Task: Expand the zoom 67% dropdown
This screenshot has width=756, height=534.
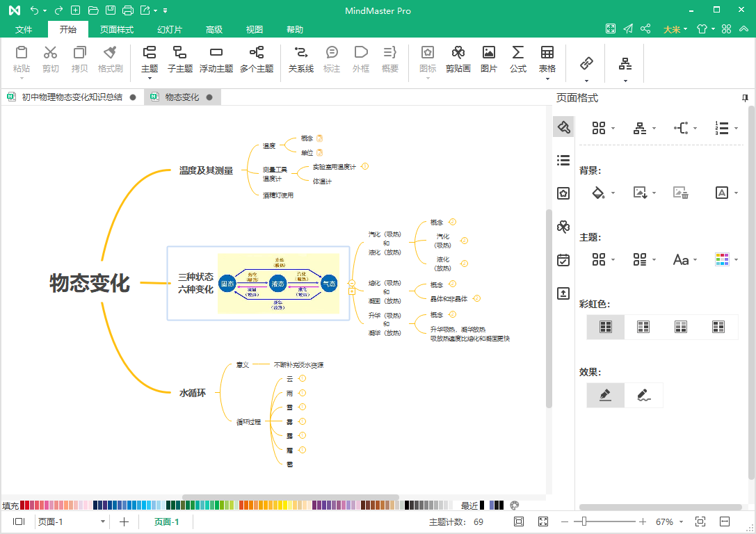Action: click(681, 522)
